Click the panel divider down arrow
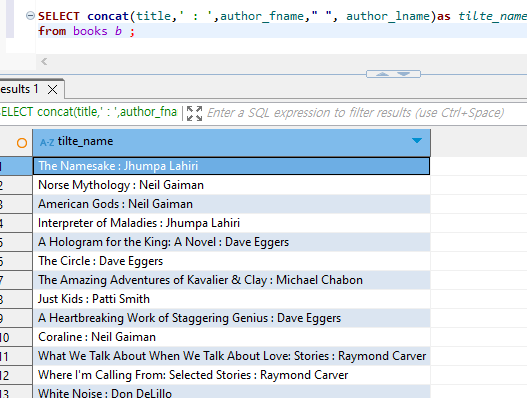 click(403, 74)
